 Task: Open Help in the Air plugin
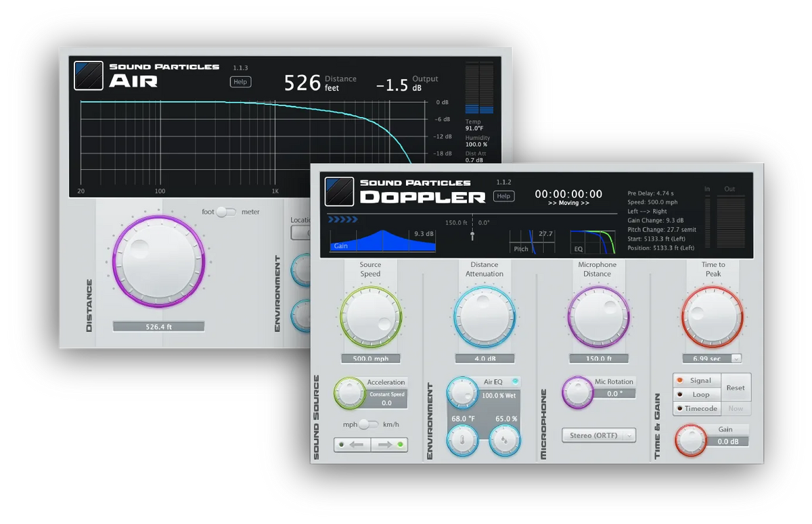pos(240,82)
